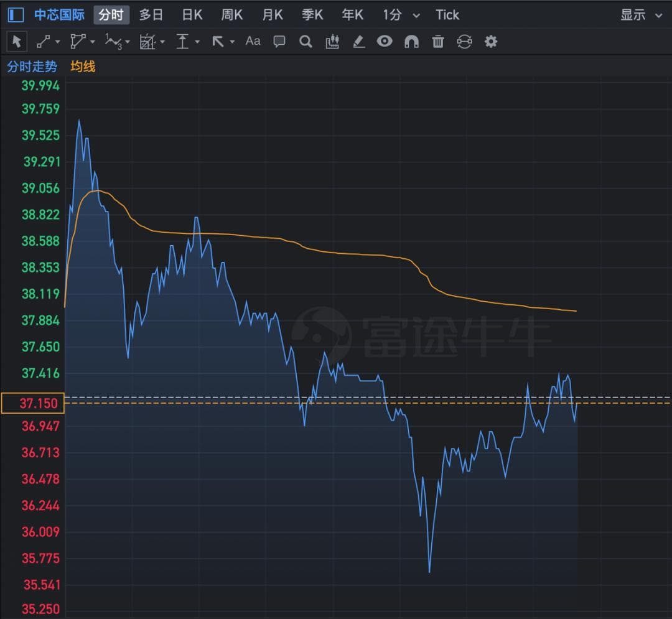672x619 pixels.
Task: Switch to the Tick tab
Action: click(447, 15)
